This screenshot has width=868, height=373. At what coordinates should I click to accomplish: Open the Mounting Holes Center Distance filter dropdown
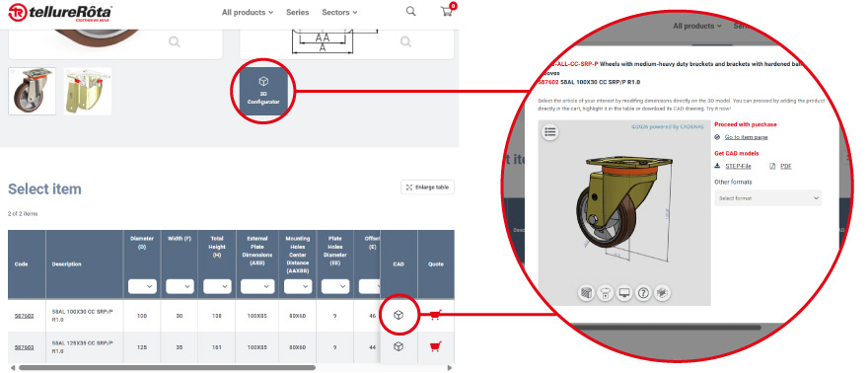[298, 287]
